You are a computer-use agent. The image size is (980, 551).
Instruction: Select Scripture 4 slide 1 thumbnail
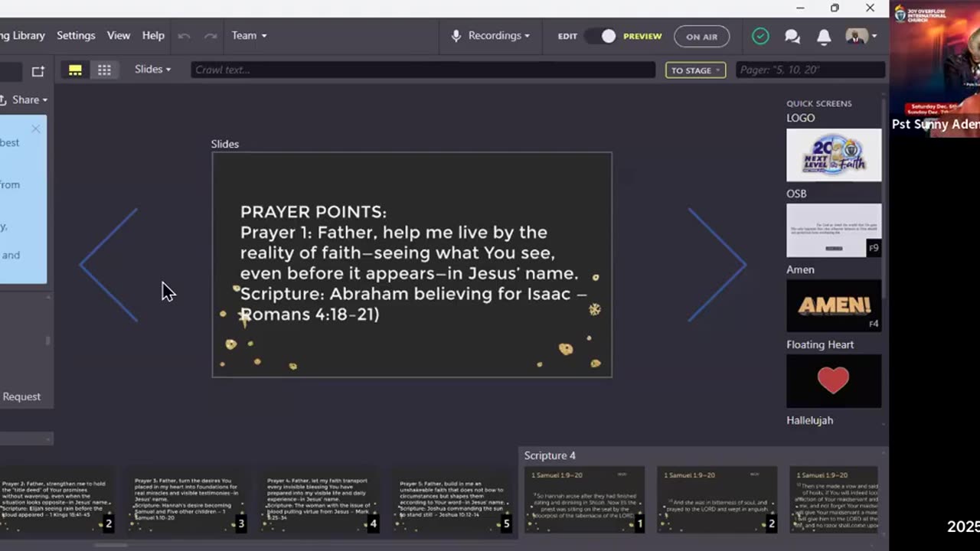click(585, 499)
